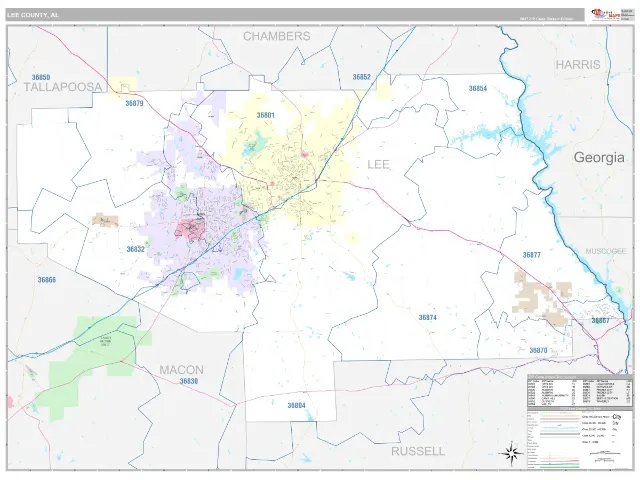This screenshot has width=640, height=480.
Task: Click ZIP code 36870 label
Action: click(538, 350)
